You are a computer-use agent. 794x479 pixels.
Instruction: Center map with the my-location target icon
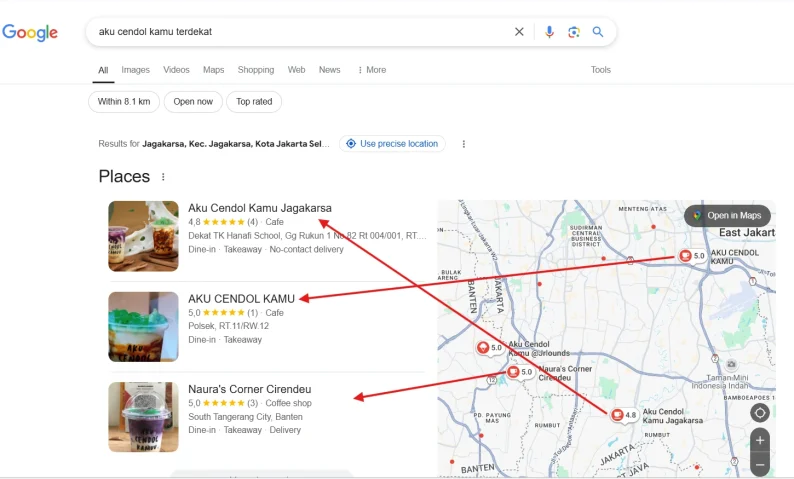tap(760, 413)
